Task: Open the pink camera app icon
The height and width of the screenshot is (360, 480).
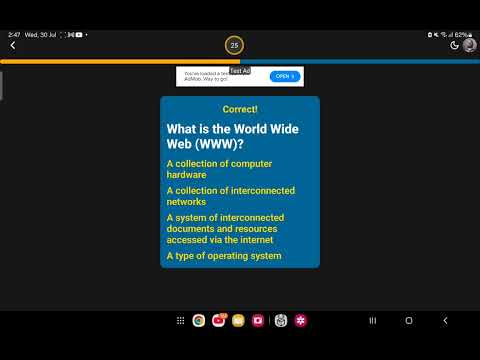Action: 258,321
